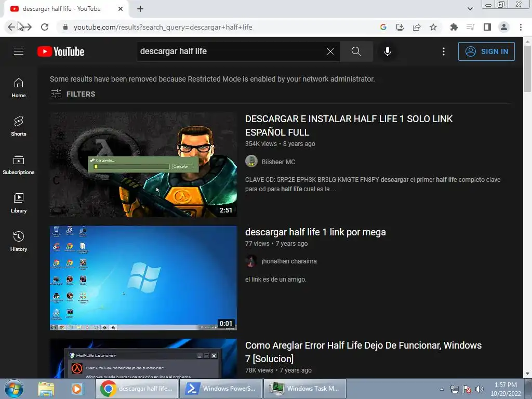Open 'DESCARGAR E INSTALAR HALF LIFE 1' title
This screenshot has height=399, width=532.
[349, 126]
